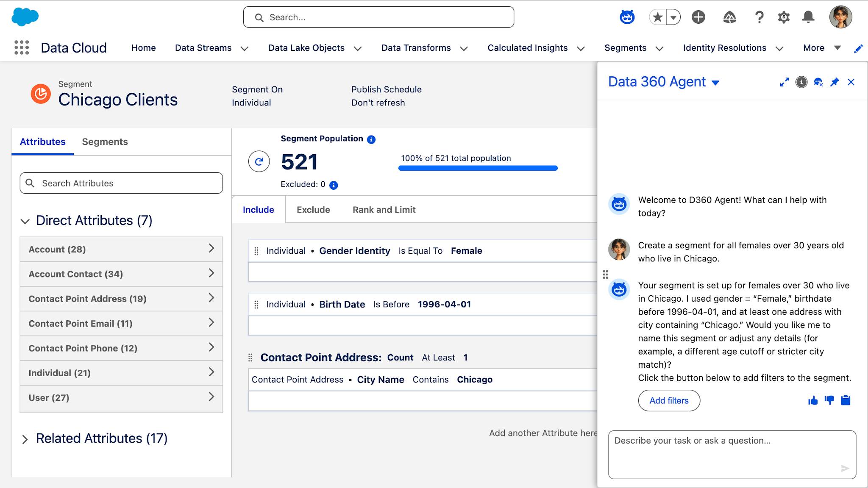Open the Trailhead guidance icon
Image resolution: width=868 pixels, height=488 pixels.
pyautogui.click(x=729, y=17)
